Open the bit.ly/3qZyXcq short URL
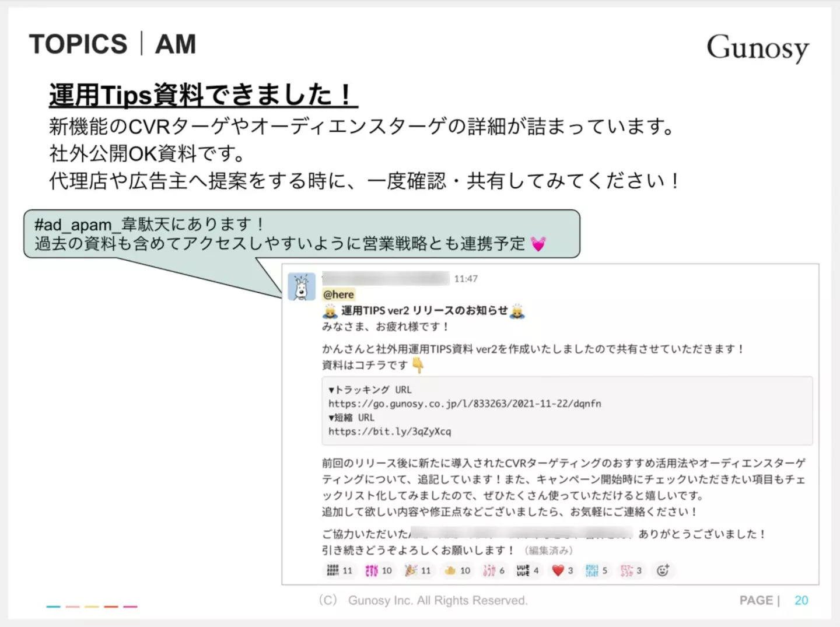The image size is (840, 627). pos(390,432)
